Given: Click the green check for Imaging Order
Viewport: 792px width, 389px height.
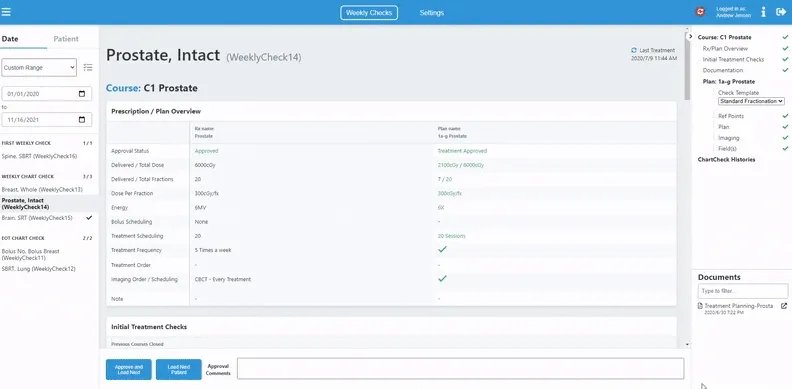Looking at the screenshot, I should click(x=442, y=278).
